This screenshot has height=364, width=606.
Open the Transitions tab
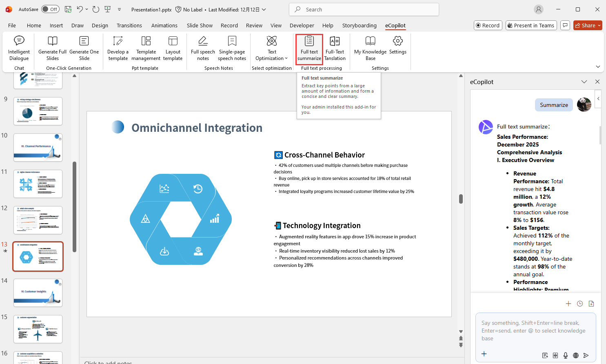click(129, 25)
